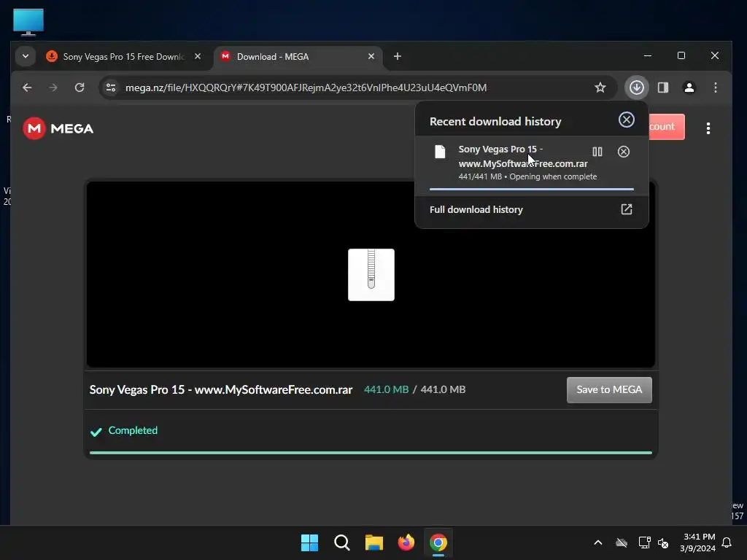Maximize the Chrome window
This screenshot has width=747, height=560.
pos(681,55)
